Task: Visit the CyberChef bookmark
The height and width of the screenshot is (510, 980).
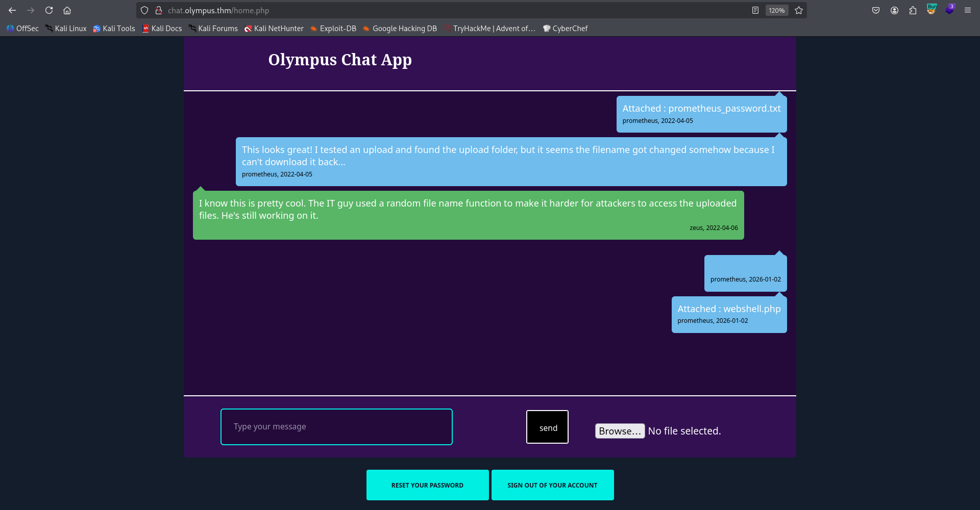Action: (566, 29)
